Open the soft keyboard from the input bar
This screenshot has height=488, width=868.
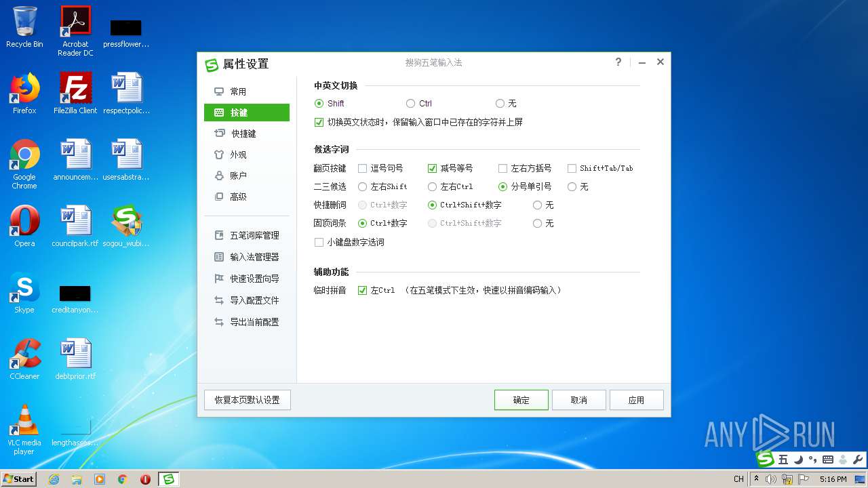(x=827, y=460)
